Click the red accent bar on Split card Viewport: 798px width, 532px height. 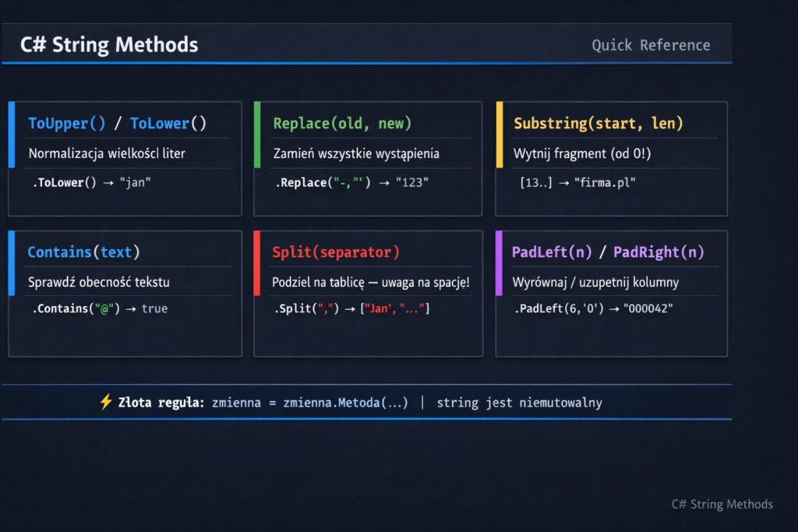257,263
